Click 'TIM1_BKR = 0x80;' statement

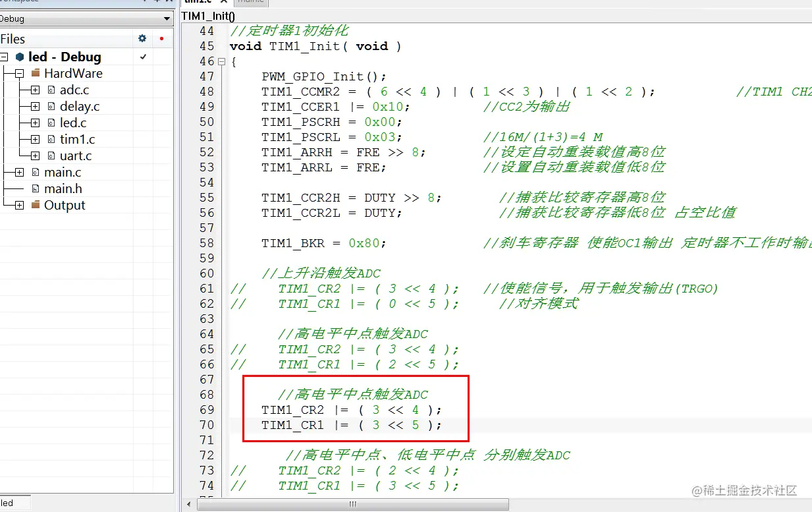coord(324,243)
